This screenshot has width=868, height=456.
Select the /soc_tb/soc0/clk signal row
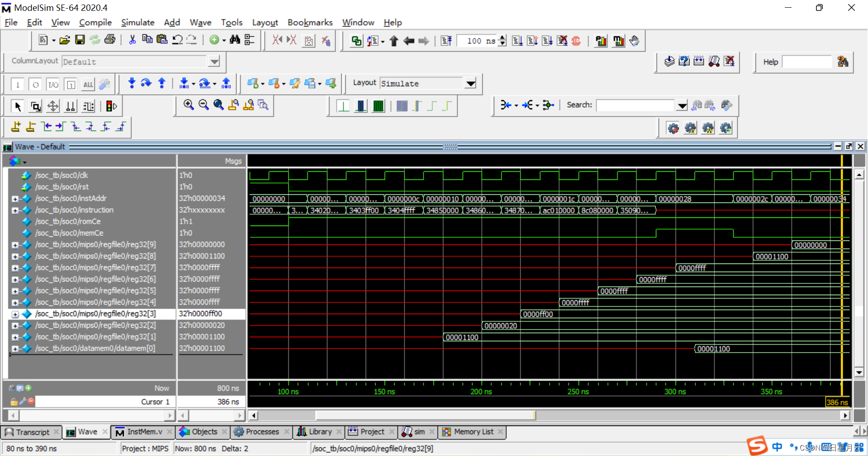(61, 175)
